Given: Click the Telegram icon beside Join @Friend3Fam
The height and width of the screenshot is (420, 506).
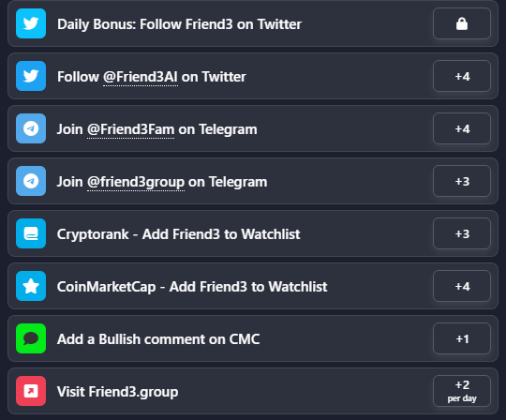Looking at the screenshot, I should click(x=31, y=128).
